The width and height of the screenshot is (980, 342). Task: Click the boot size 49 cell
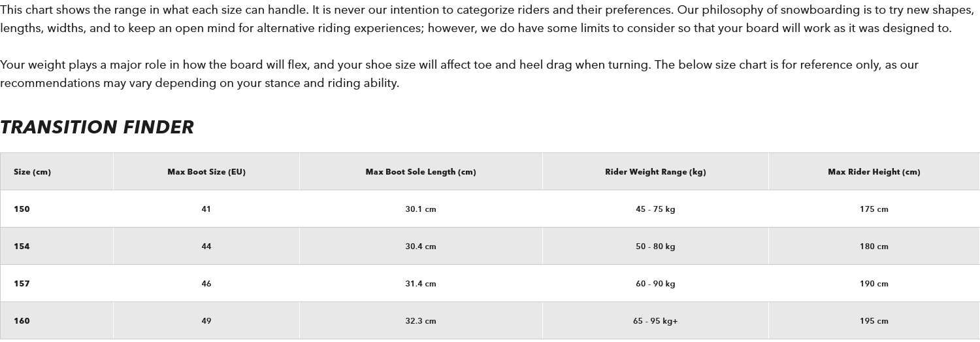206,321
